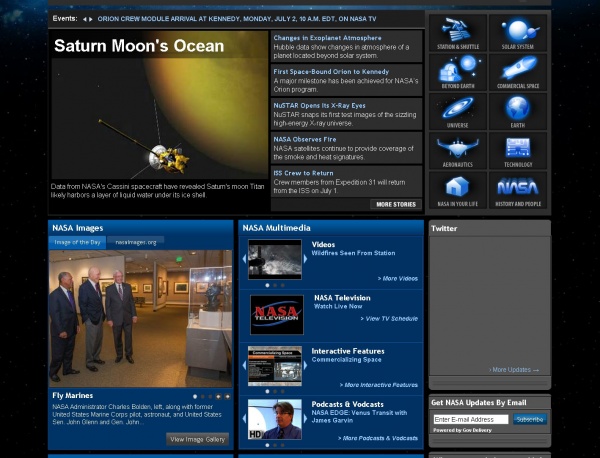This screenshot has width=600, height=458.
Task: Switch to Image of the Day tab
Action: tap(77, 243)
